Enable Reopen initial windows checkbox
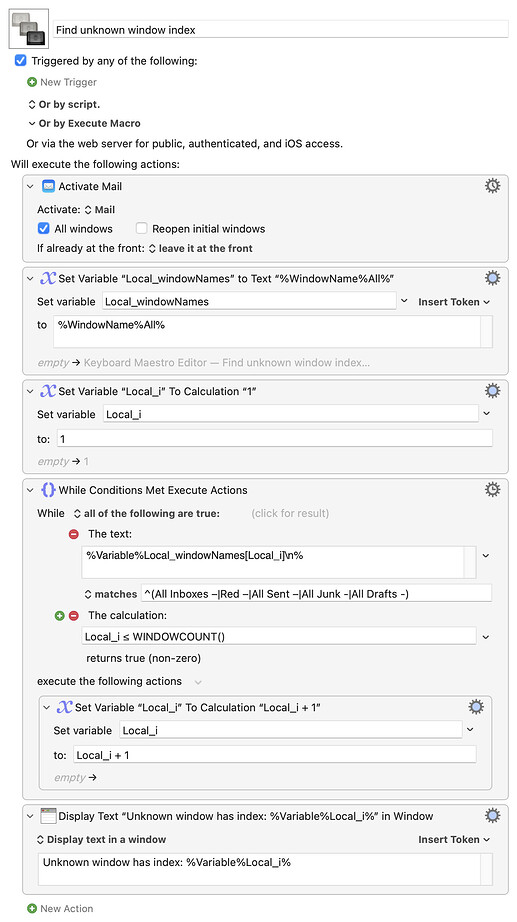The height and width of the screenshot is (922, 517). [x=141, y=229]
